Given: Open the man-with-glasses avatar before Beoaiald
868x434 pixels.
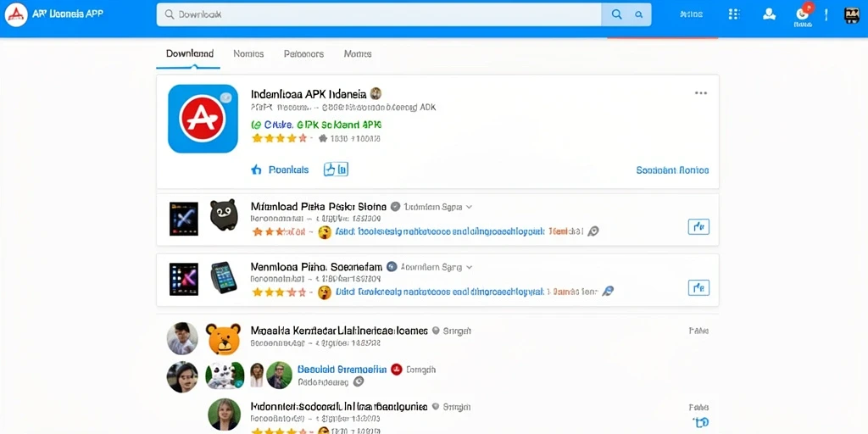Looking at the screenshot, I should tap(279, 376).
